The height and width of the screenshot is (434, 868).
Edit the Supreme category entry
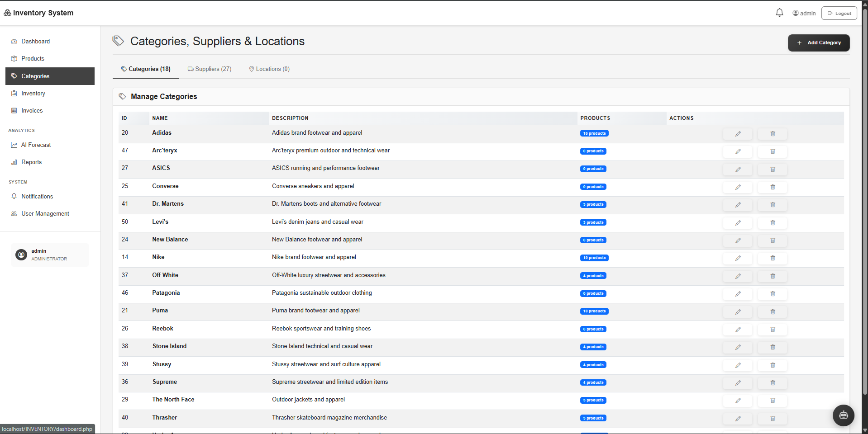[738, 383]
